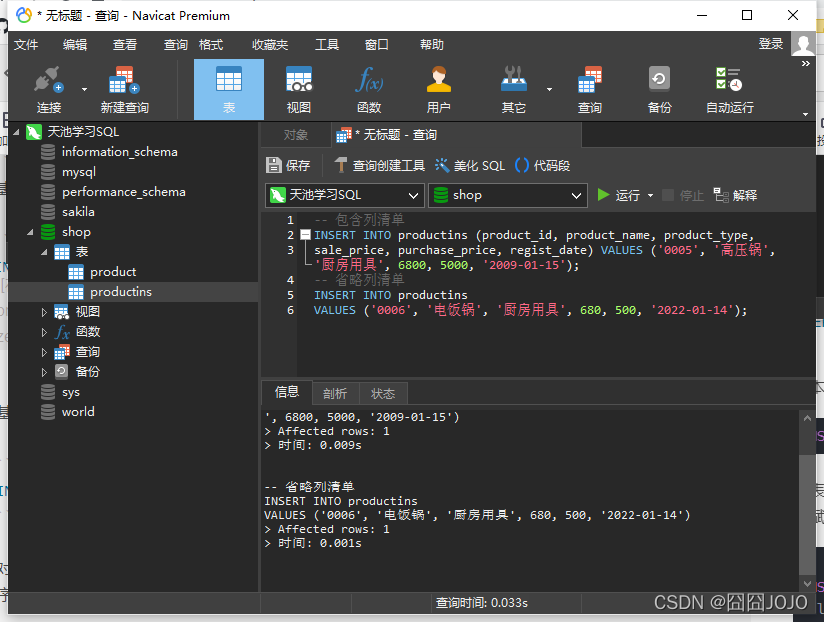The width and height of the screenshot is (824, 622).
Task: Select the world database
Action: click(78, 412)
